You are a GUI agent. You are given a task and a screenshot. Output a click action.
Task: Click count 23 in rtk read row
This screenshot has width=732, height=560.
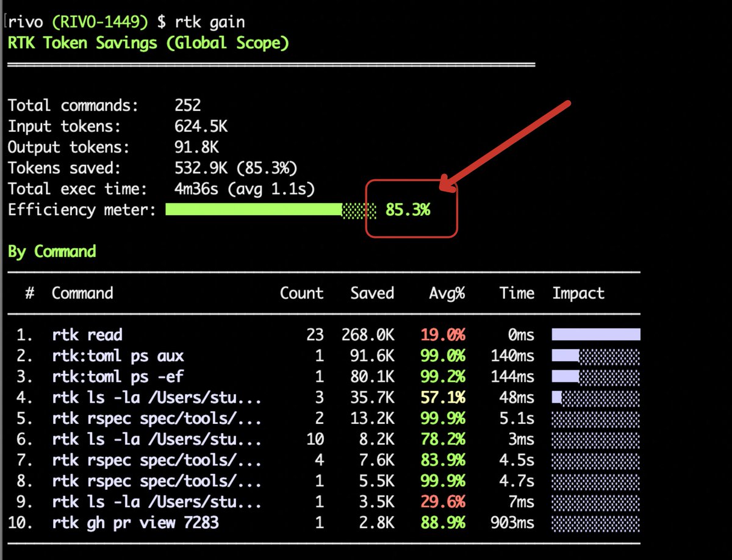315,334
